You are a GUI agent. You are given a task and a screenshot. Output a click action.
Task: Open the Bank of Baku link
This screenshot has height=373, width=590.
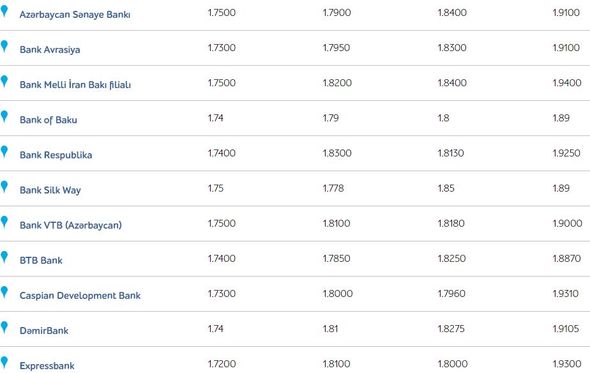[48, 120]
